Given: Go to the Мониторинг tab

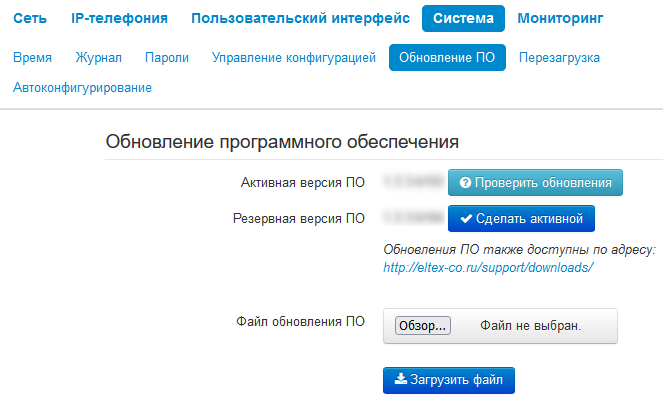Looking at the screenshot, I should click(x=564, y=18).
